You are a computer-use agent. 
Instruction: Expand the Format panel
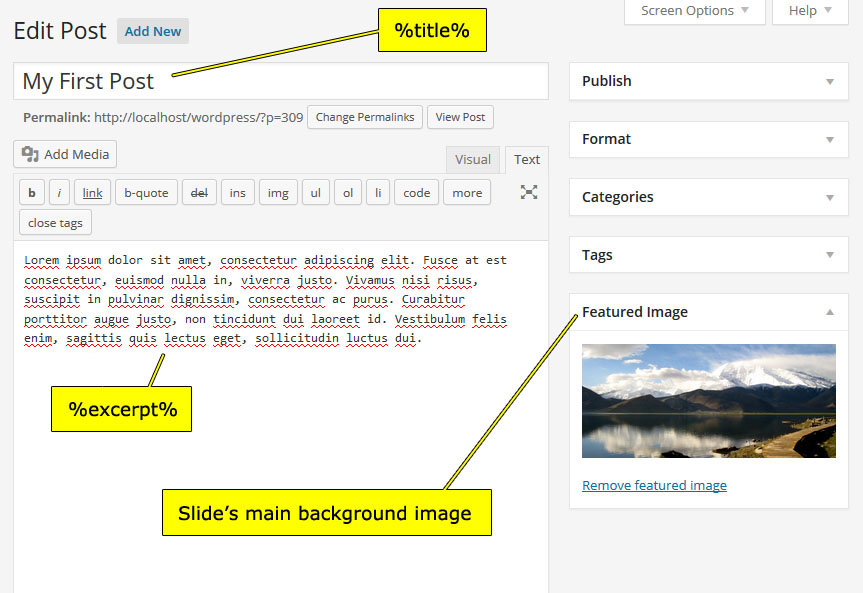[x=829, y=139]
